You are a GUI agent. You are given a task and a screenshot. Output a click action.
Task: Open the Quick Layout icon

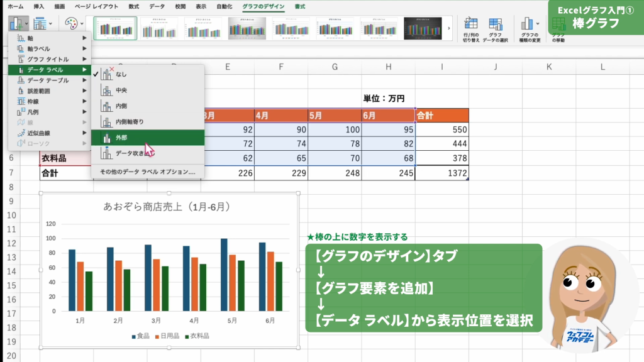point(42,24)
